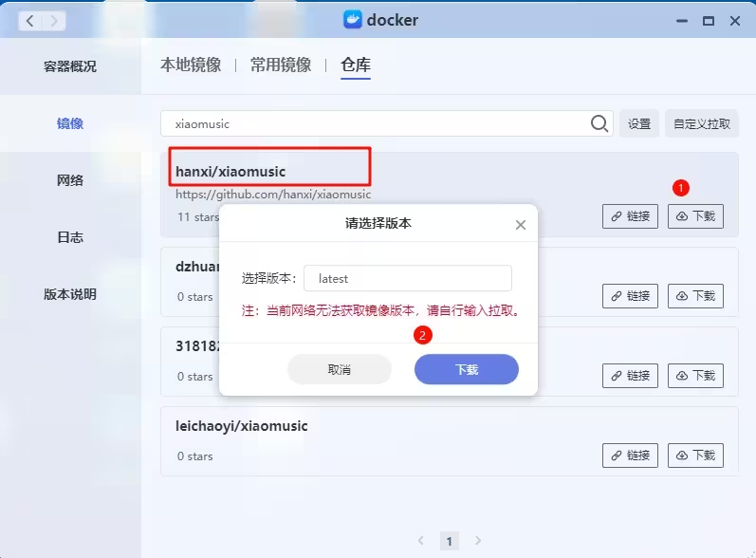The height and width of the screenshot is (558, 756).
Task: Click the 选择版本 latest input field
Action: point(408,278)
